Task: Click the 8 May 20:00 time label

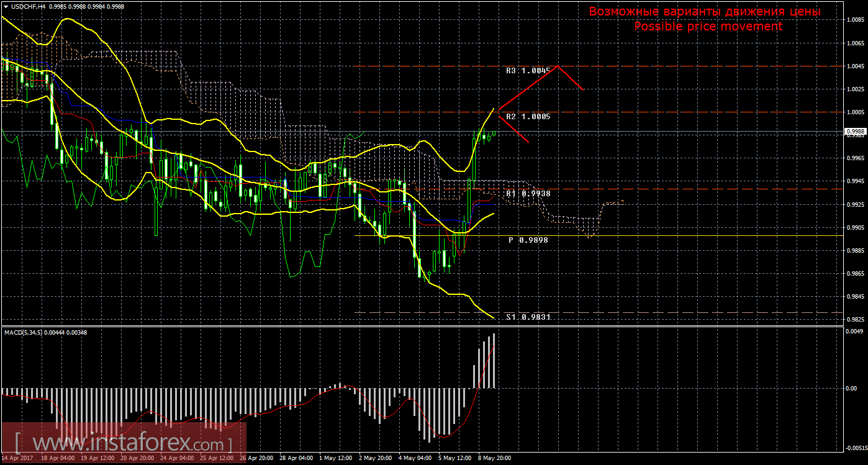Action: 494,459
